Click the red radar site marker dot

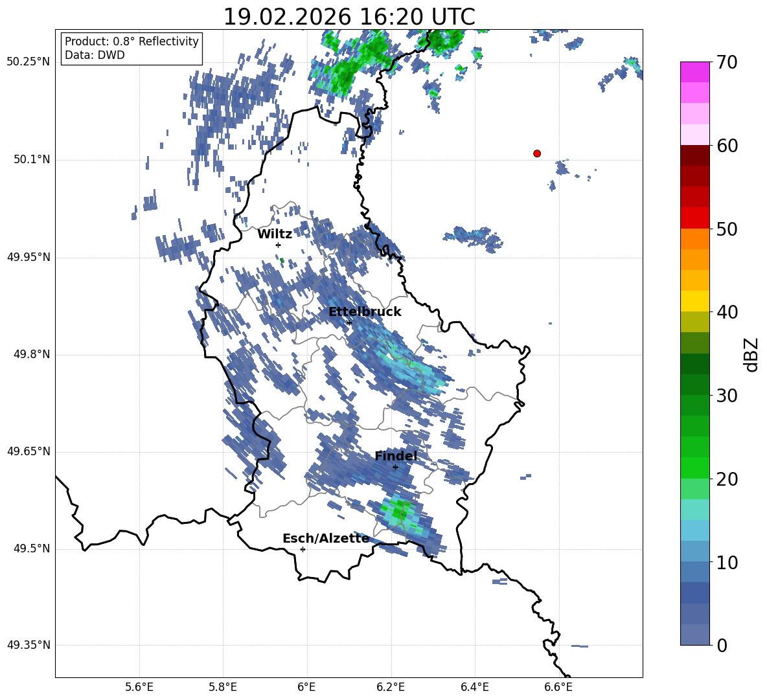537,153
